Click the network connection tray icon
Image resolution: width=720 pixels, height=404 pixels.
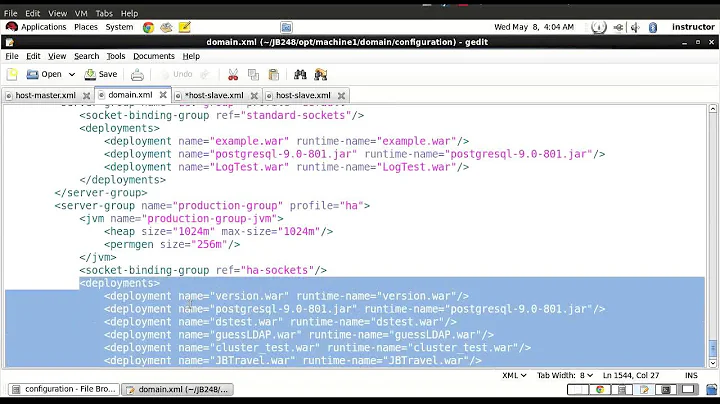click(619, 28)
